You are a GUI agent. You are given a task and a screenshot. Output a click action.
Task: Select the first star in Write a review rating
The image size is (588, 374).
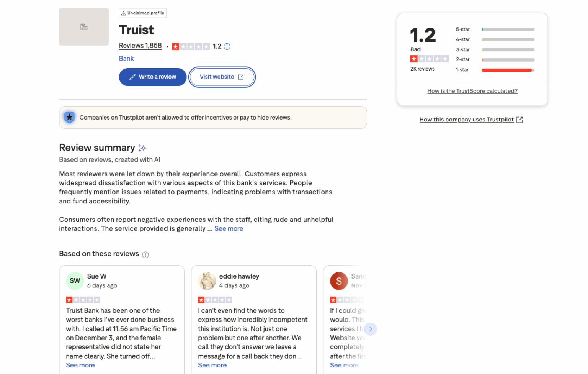(x=414, y=59)
